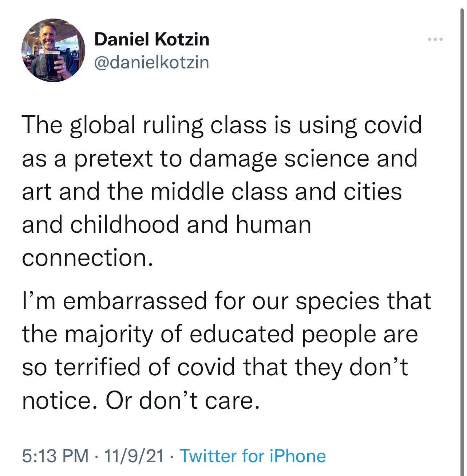Open the @danielkotzin handle link
The height and width of the screenshot is (476, 467).
(x=152, y=62)
